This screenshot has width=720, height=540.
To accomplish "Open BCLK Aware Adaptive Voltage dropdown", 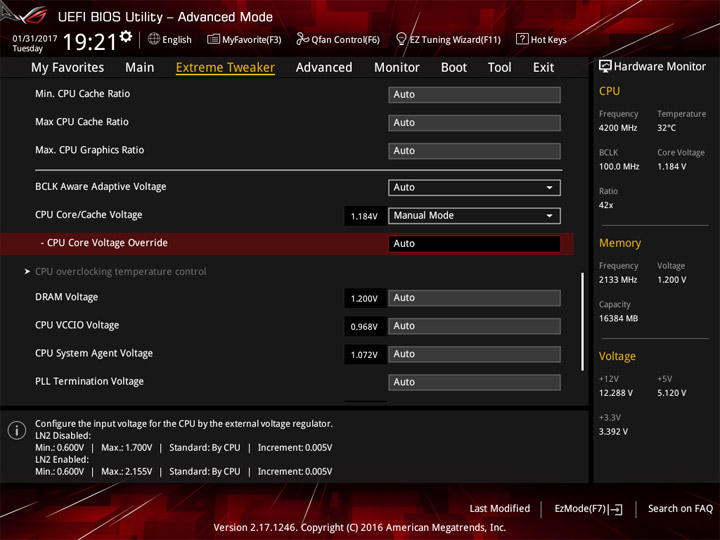I will point(474,187).
